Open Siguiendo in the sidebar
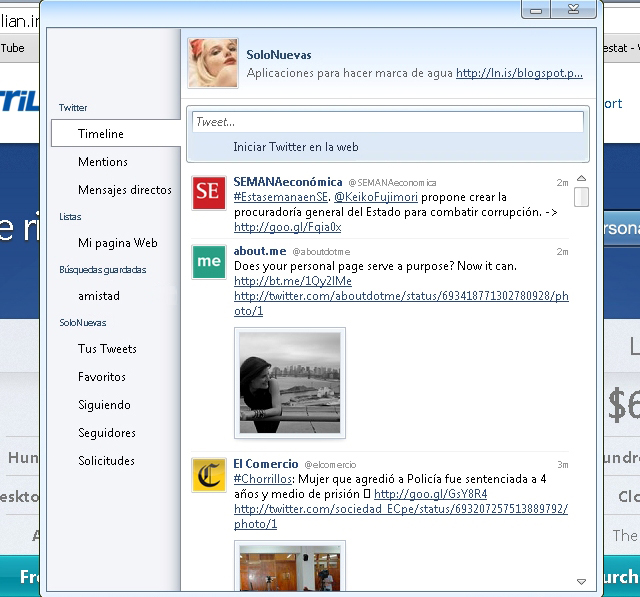640x597 pixels. (x=104, y=405)
